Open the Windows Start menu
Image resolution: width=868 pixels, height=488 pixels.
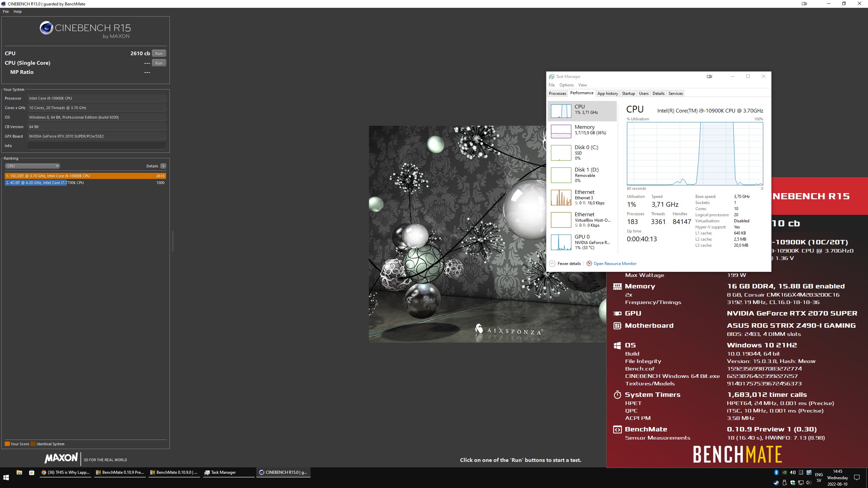tap(6, 477)
